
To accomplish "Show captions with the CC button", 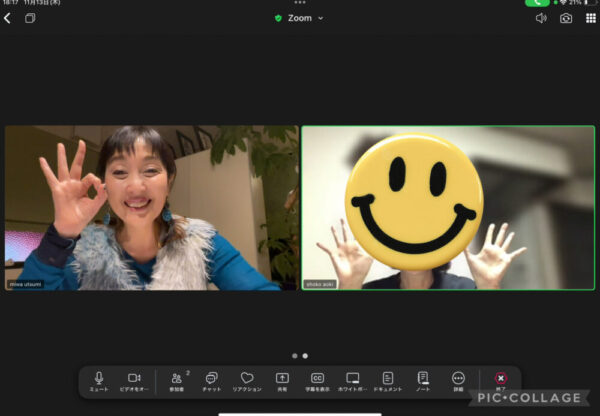I will click(317, 380).
